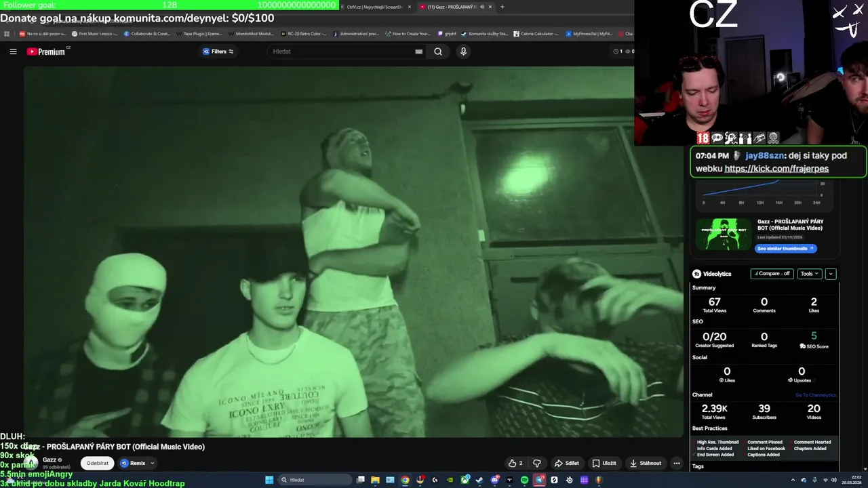
Task: Open the MondoMod Modulation bookmark
Action: click(x=250, y=33)
